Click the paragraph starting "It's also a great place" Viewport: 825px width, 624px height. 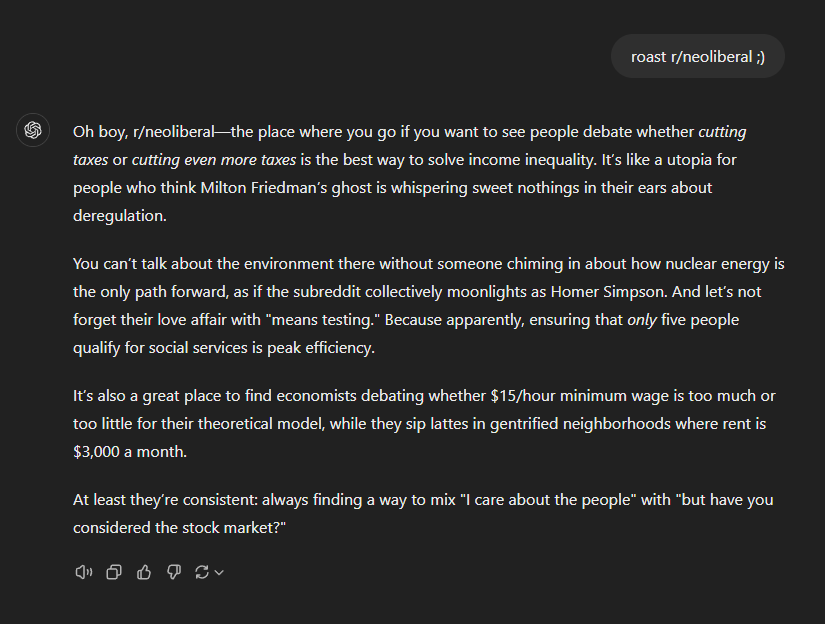point(424,424)
